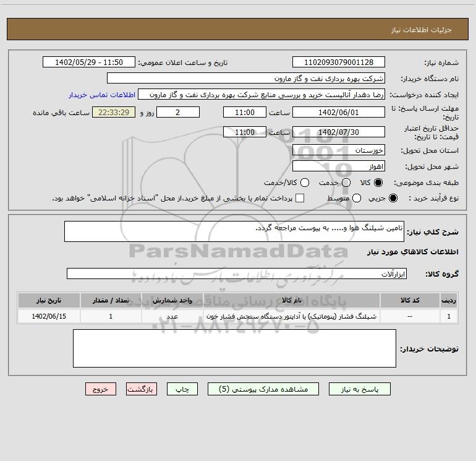Click the price validity date 1402/07/30
The image size is (476, 461).
click(339, 132)
